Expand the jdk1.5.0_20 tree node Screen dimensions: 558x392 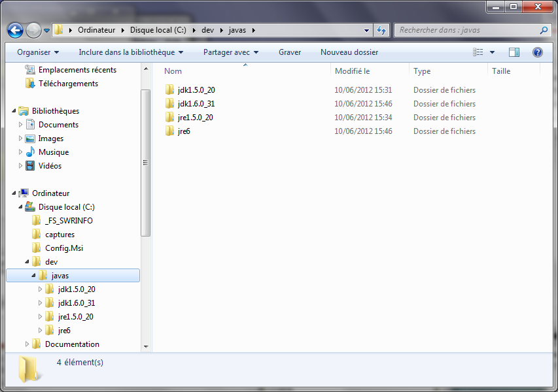[x=41, y=289]
